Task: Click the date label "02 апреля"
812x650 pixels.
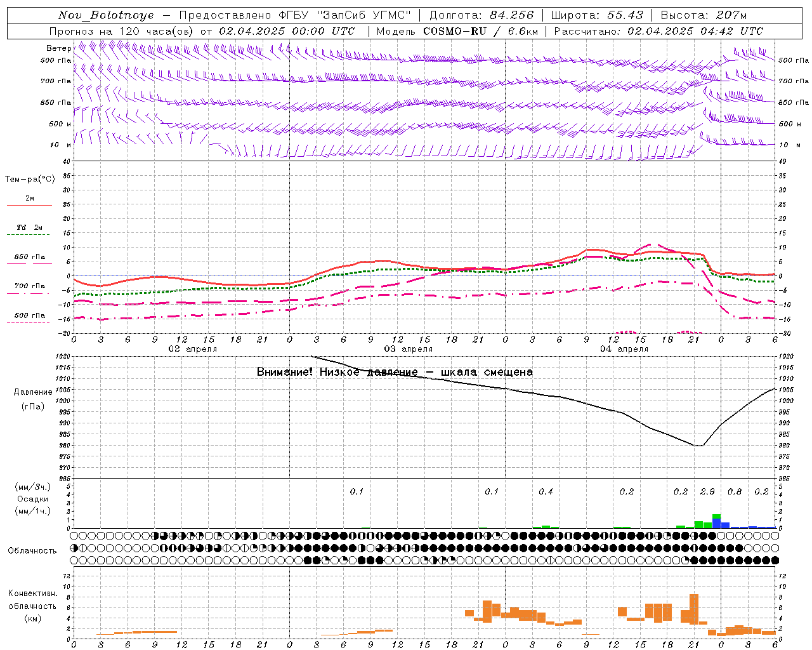Action: pyautogui.click(x=192, y=349)
